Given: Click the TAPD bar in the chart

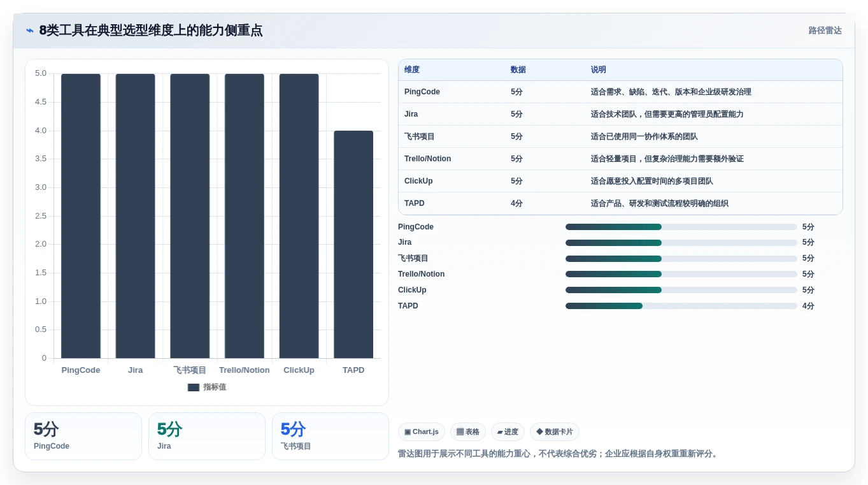Looking at the screenshot, I should pyautogui.click(x=353, y=245).
